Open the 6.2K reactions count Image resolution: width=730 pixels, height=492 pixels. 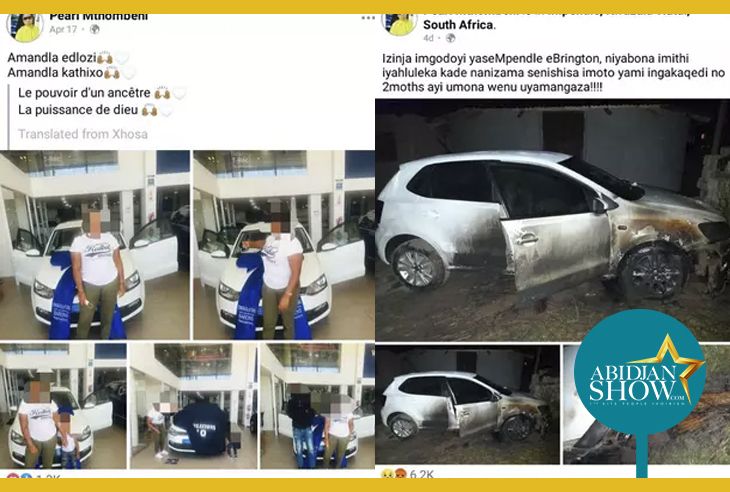[x=421, y=474]
